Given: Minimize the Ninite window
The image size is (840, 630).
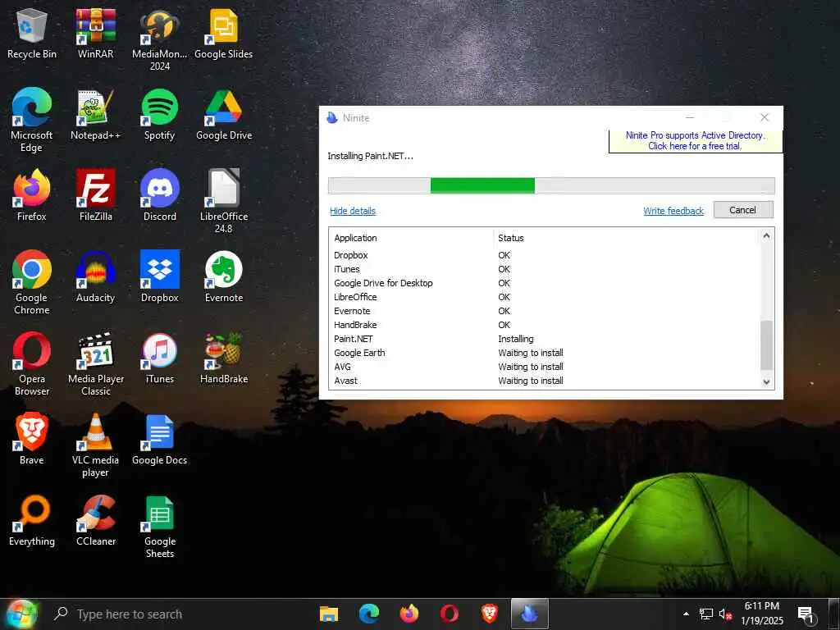Looking at the screenshot, I should [x=690, y=117].
